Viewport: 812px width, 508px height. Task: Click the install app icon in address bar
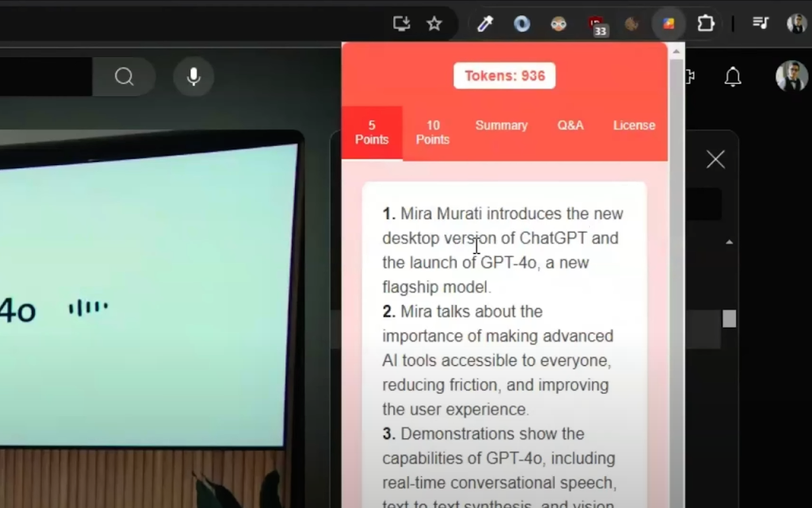(x=401, y=23)
